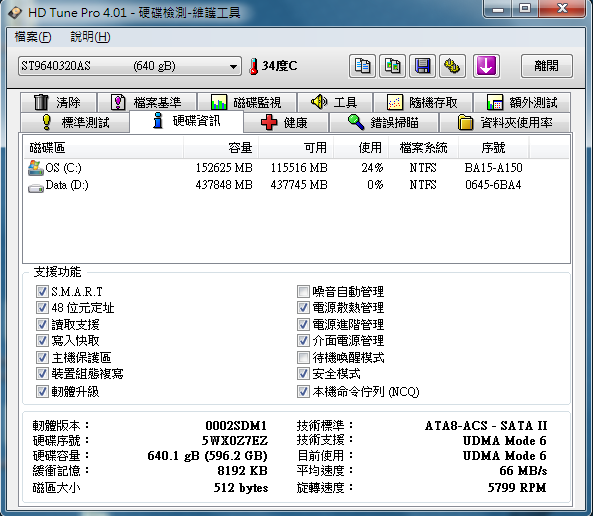The height and width of the screenshot is (516, 593).
Task: Click the 0645-6BA4 serial number
Action: [x=493, y=185]
